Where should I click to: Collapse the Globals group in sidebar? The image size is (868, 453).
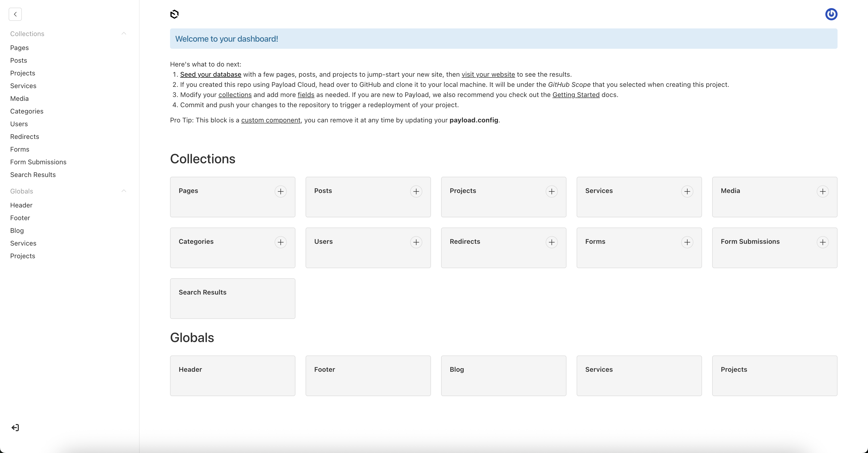coord(124,191)
